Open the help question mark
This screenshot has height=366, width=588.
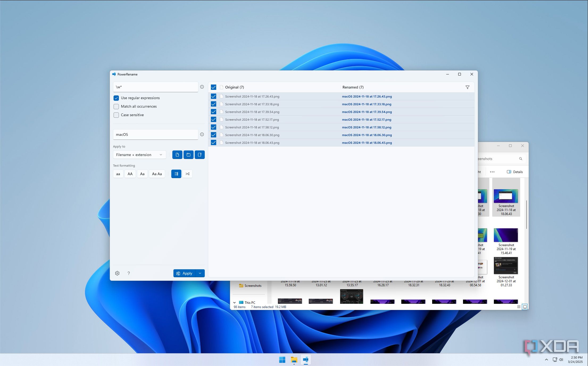pos(129,273)
